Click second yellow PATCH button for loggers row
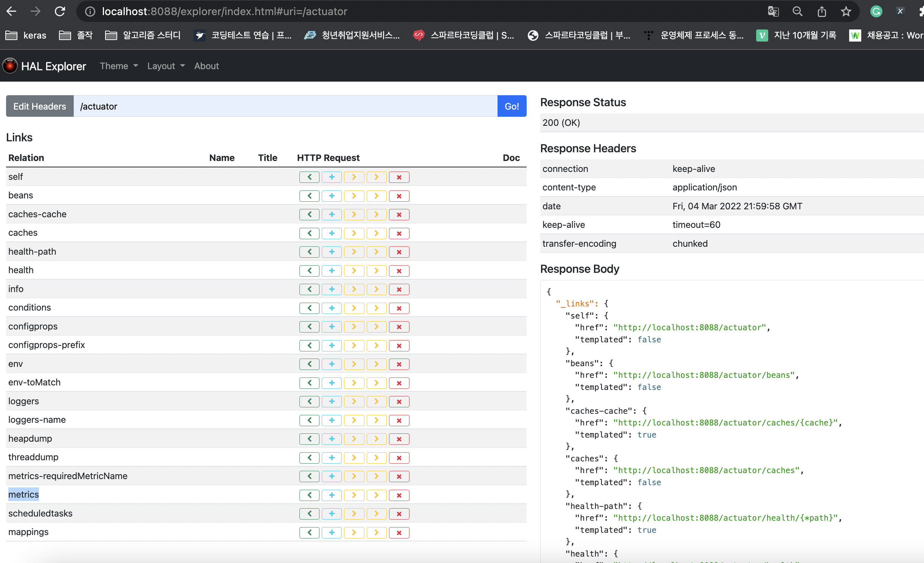Viewport: 924px width, 563px height. 376,401
